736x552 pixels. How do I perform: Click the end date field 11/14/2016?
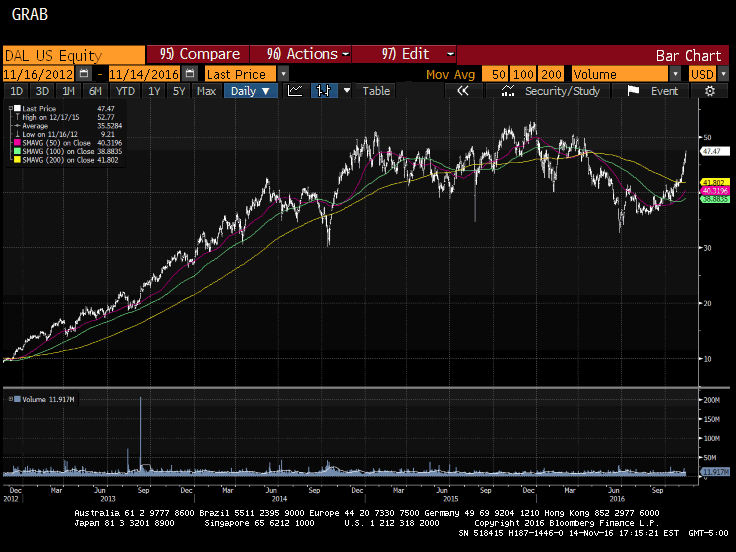(144, 74)
